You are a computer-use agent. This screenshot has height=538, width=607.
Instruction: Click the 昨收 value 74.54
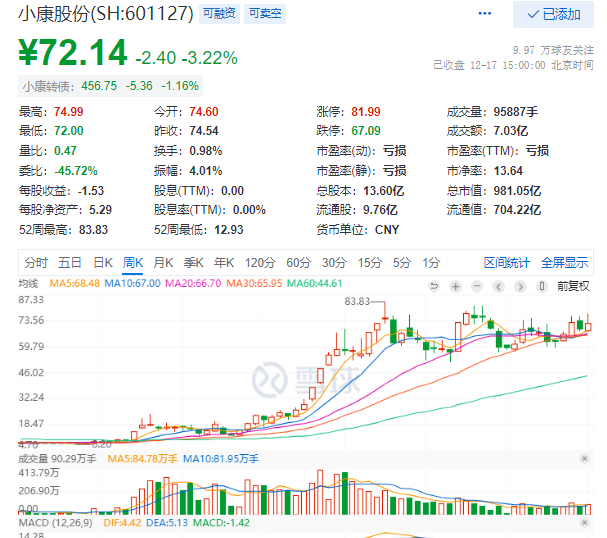click(x=204, y=131)
